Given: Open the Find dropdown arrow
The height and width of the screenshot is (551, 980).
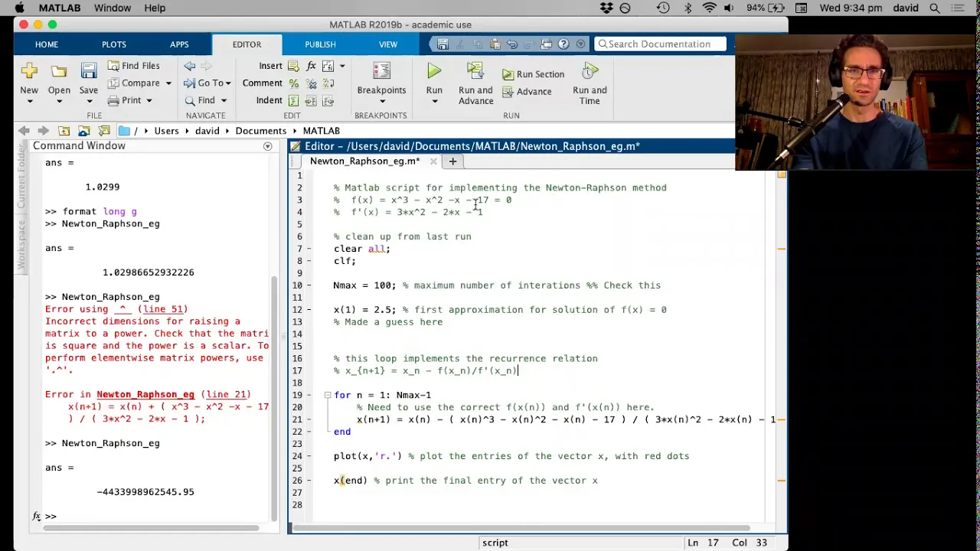Looking at the screenshot, I should (x=224, y=100).
